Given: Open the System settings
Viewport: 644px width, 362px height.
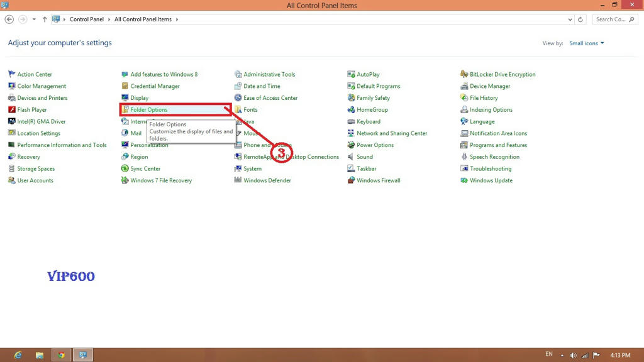Looking at the screenshot, I should [x=252, y=168].
